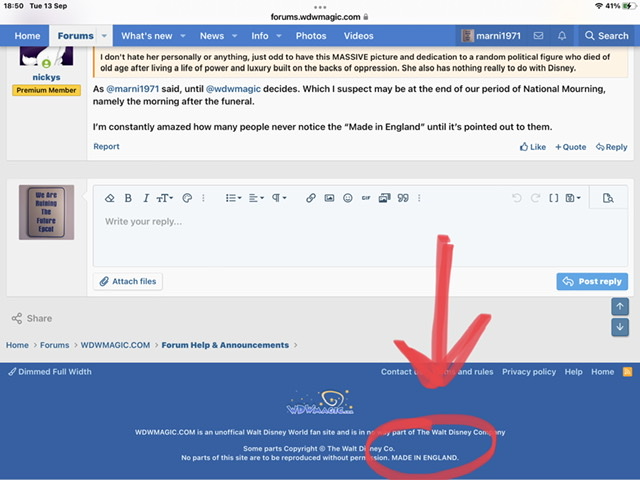The height and width of the screenshot is (480, 640).
Task: Expand the What's new menu arrow
Action: pos(183,36)
